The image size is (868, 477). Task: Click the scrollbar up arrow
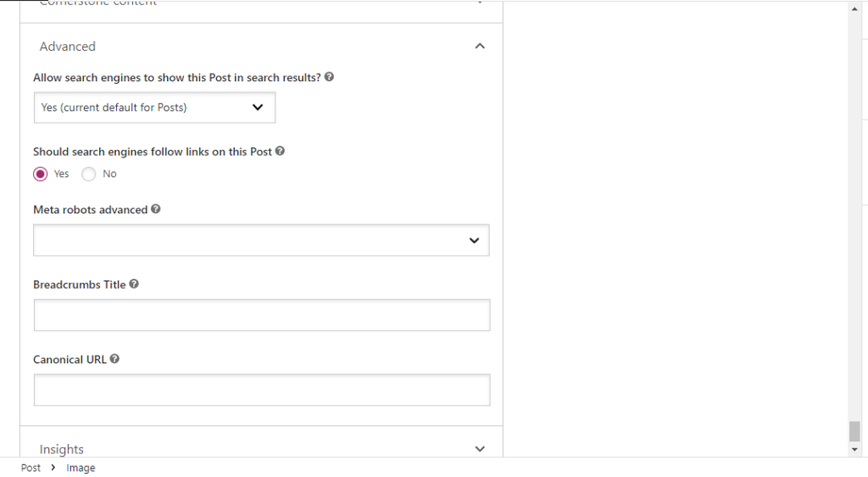[854, 7]
